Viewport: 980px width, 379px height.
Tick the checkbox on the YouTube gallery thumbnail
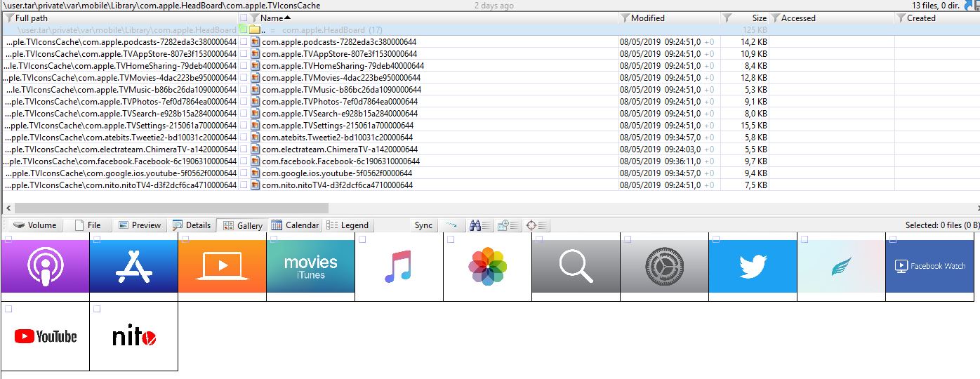(x=8, y=309)
